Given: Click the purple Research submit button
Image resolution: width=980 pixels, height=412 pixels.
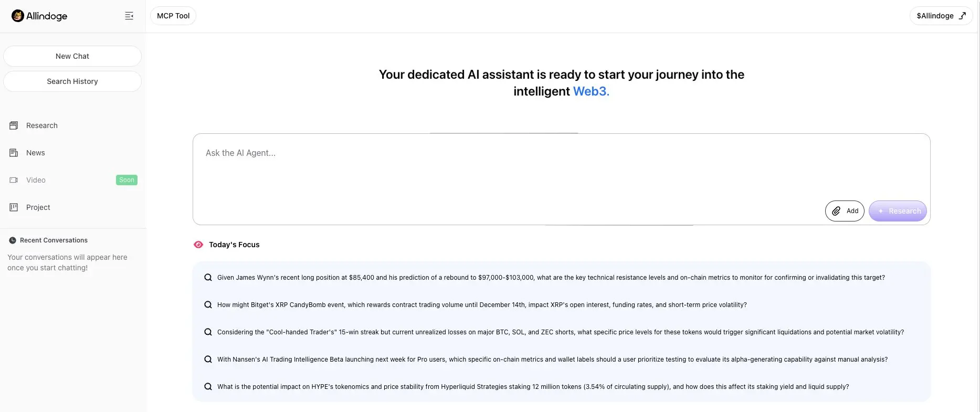Looking at the screenshot, I should 898,211.
